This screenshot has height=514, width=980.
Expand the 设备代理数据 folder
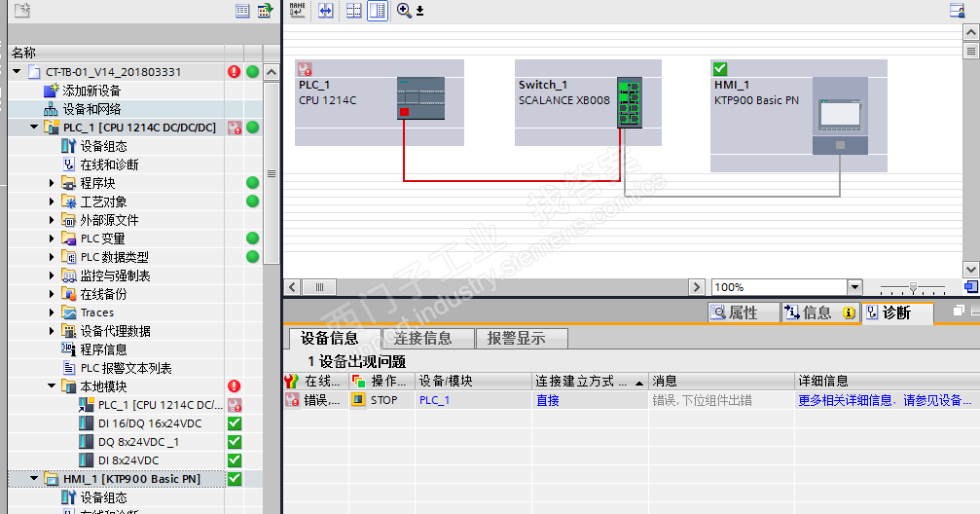[x=52, y=331]
